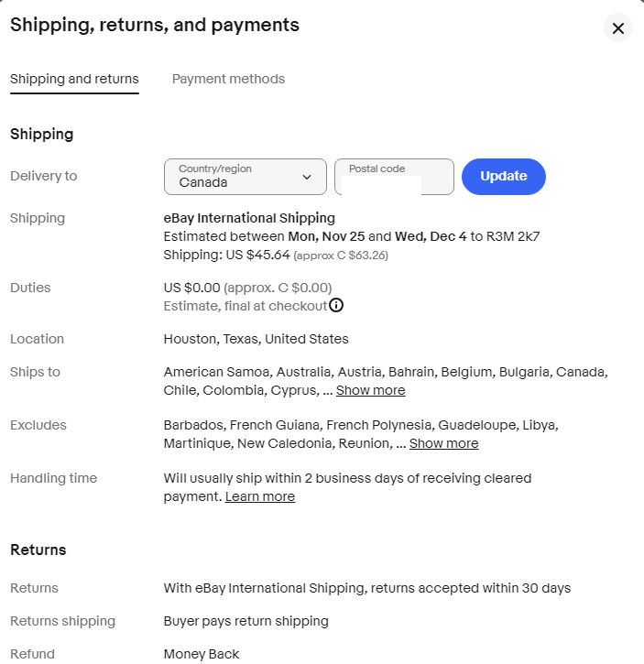Viewport: 644px width, 664px height.
Task: Click the eBay International Shipping service name
Action: pos(249,218)
